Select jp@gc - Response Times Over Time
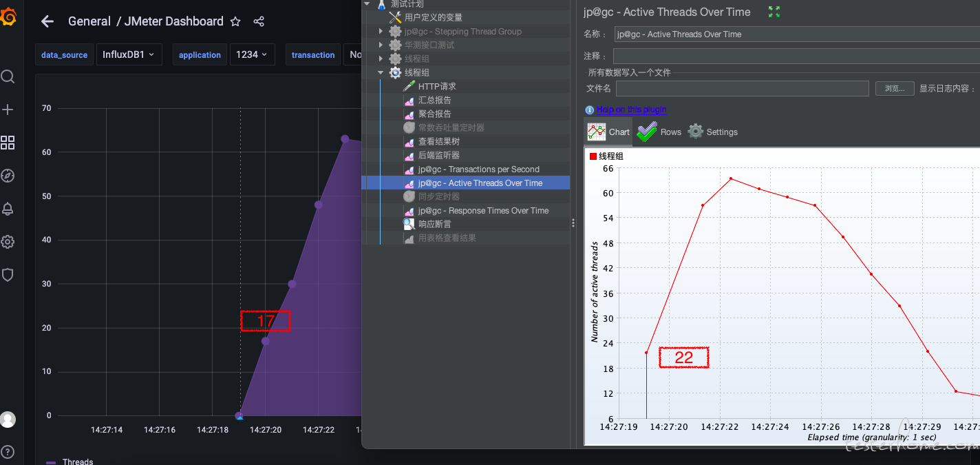This screenshot has width=980, height=465. (484, 210)
